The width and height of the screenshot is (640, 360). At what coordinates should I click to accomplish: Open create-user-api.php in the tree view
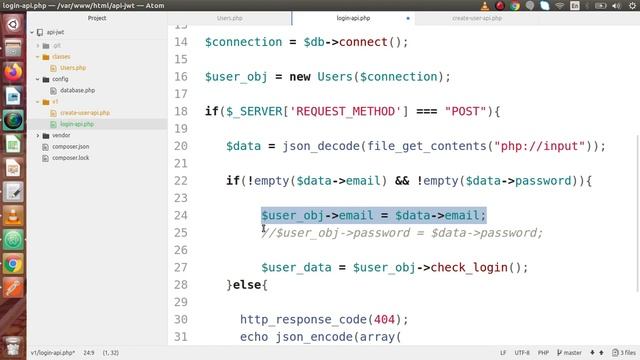(x=85, y=113)
